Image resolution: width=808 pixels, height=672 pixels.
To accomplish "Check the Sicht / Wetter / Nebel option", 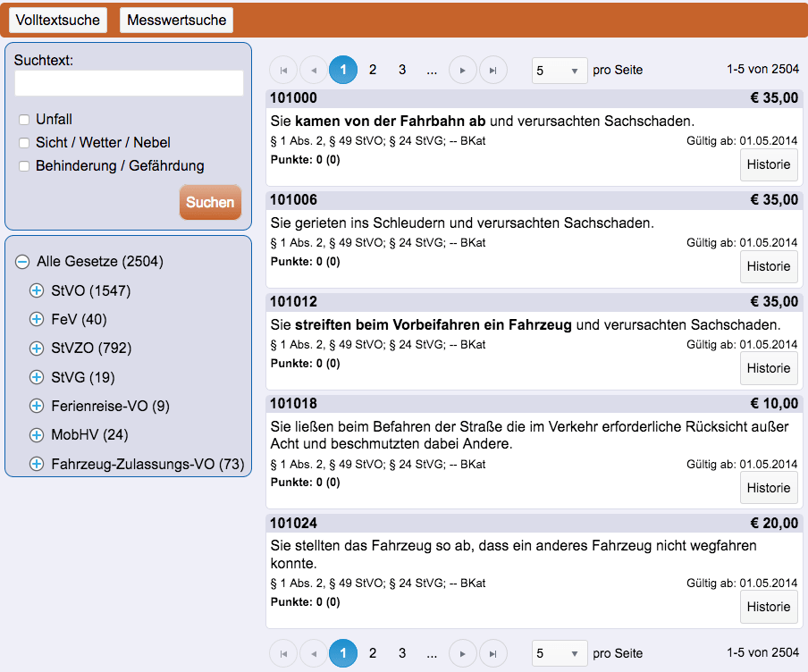I will (x=25, y=143).
